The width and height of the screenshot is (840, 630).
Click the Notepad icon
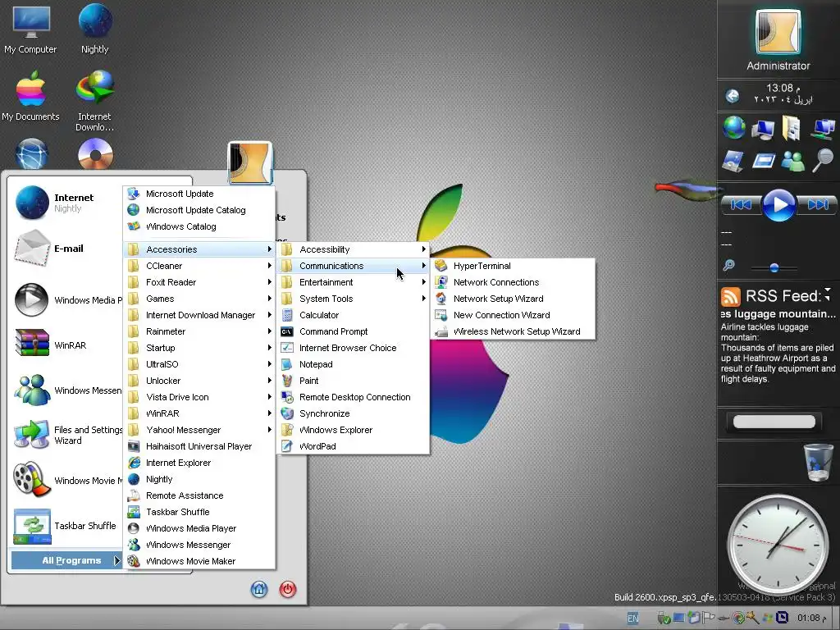(x=287, y=364)
